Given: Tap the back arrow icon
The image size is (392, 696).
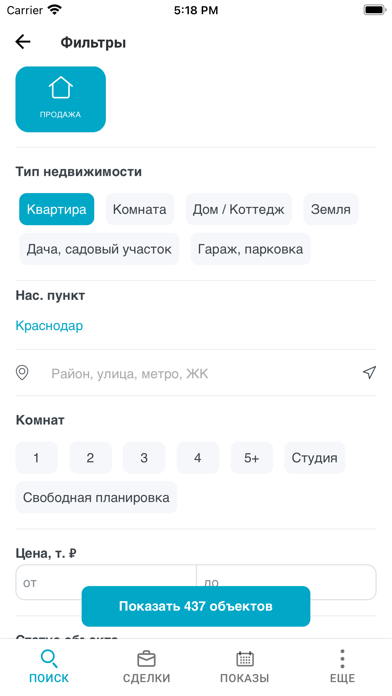Looking at the screenshot, I should point(23,42).
